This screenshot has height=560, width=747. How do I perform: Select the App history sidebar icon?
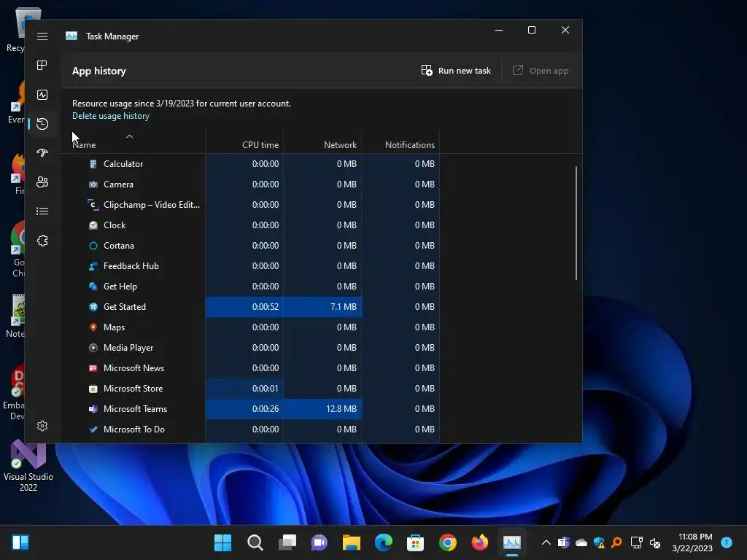[42, 124]
